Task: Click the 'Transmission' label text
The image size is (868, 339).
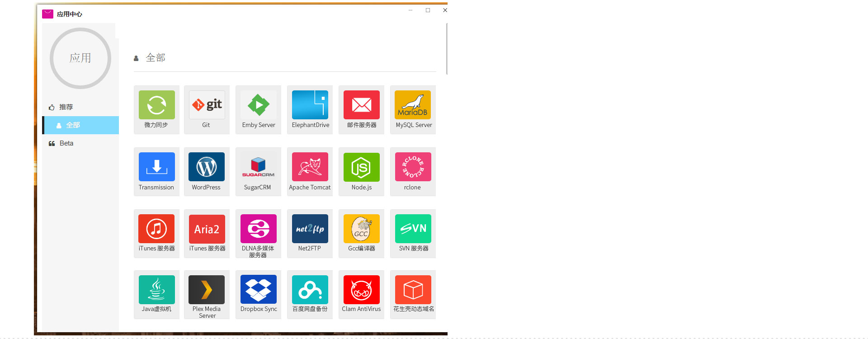Action: click(156, 187)
